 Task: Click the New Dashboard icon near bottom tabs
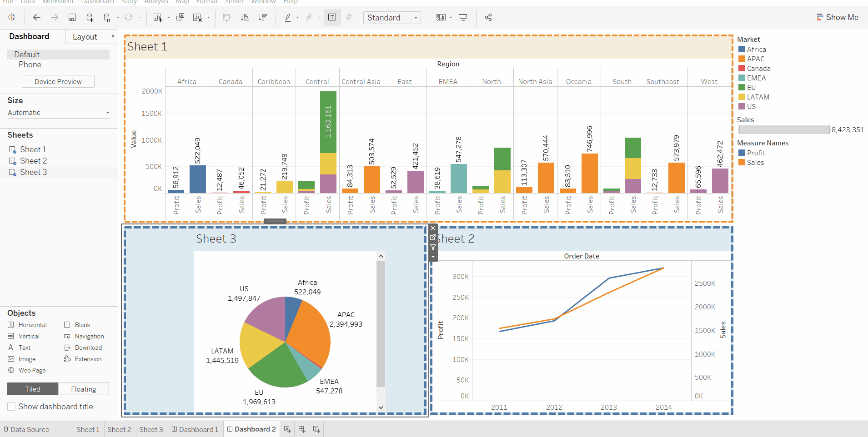tap(301, 429)
